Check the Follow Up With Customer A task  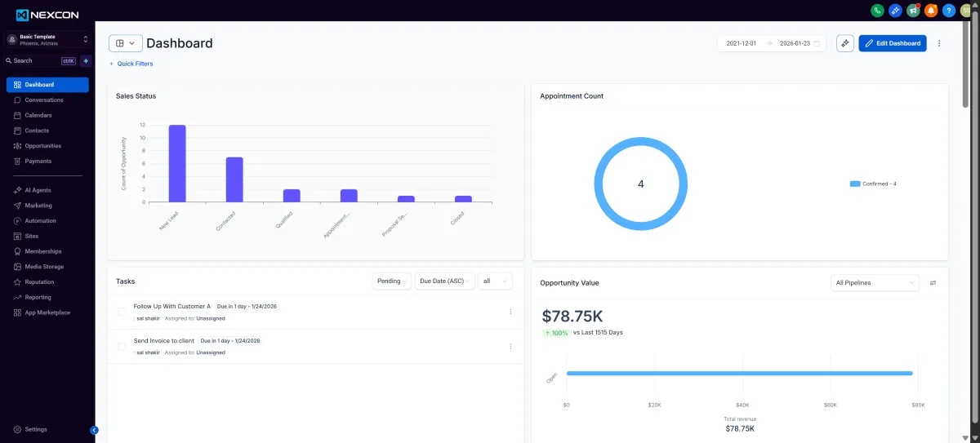[x=122, y=312]
